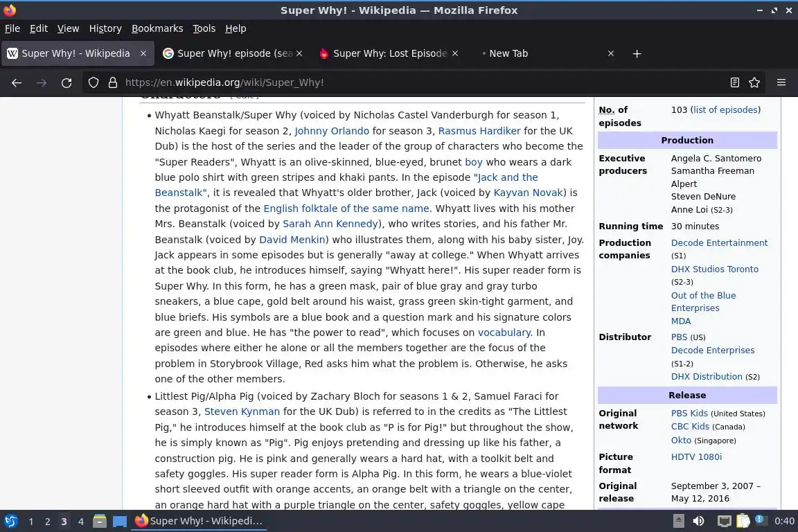Open the Steven Kynman link
The image size is (798, 532).
242,411
